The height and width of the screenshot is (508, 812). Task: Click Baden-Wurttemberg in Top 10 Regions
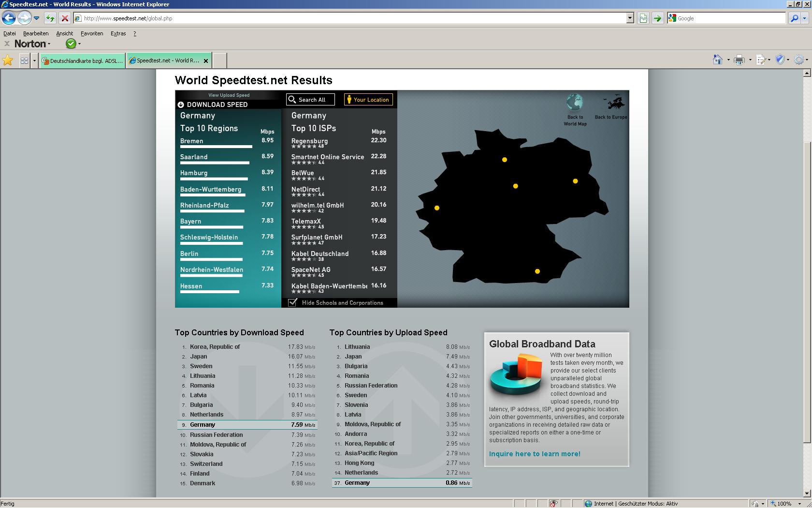point(211,190)
